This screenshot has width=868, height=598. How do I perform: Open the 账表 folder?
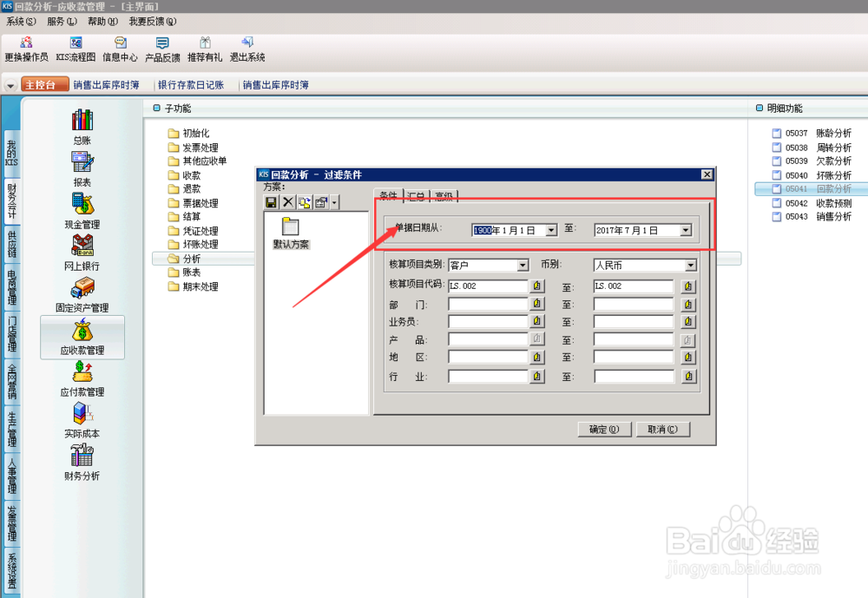[x=185, y=272]
